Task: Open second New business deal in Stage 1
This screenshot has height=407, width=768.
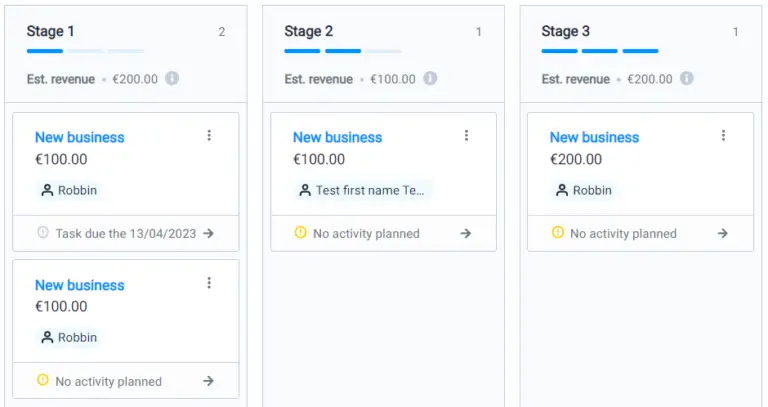Action: pos(80,285)
